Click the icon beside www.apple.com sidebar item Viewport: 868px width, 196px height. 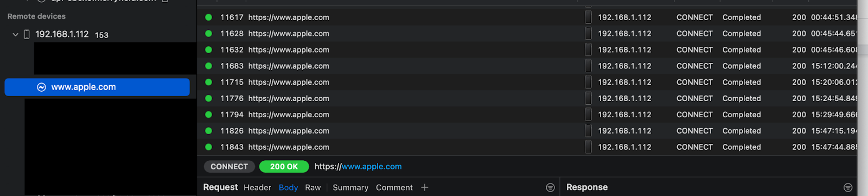(41, 87)
